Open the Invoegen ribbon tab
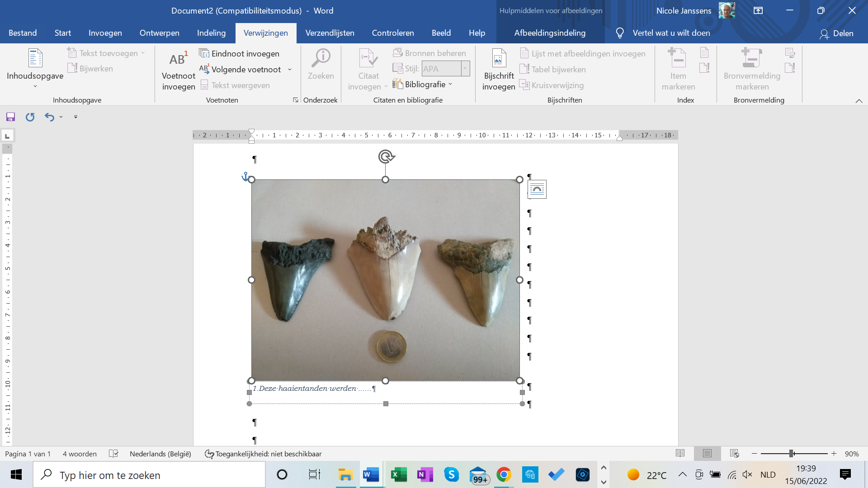 [105, 33]
